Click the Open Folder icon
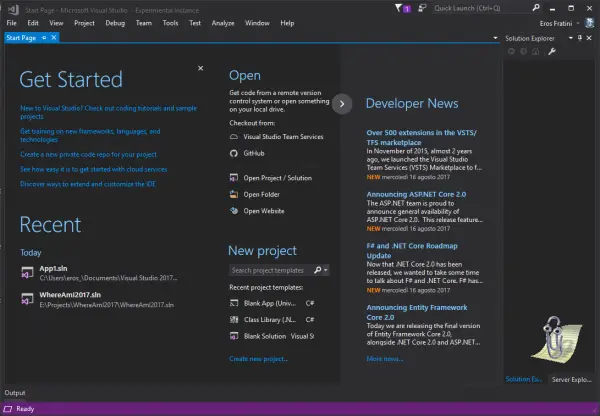This screenshot has height=416, width=600. [234, 194]
